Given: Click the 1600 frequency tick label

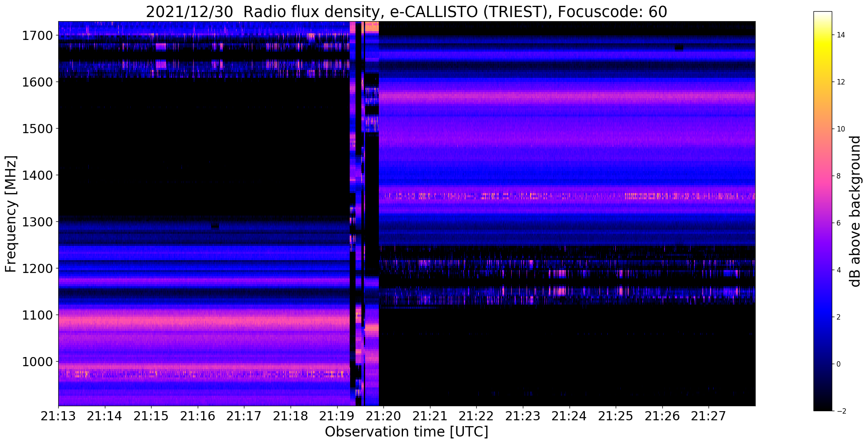Looking at the screenshot, I should (37, 82).
